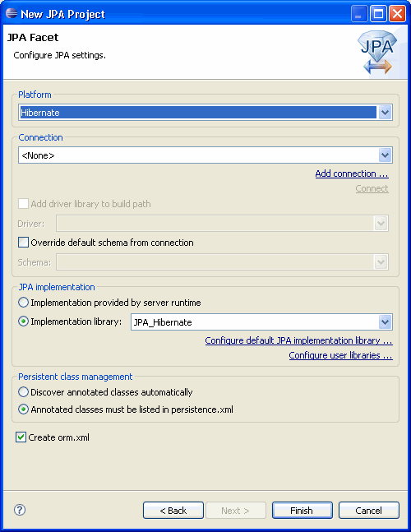411x532 pixels.
Task: Expand the Connection <None> dropdown
Action: [385, 155]
